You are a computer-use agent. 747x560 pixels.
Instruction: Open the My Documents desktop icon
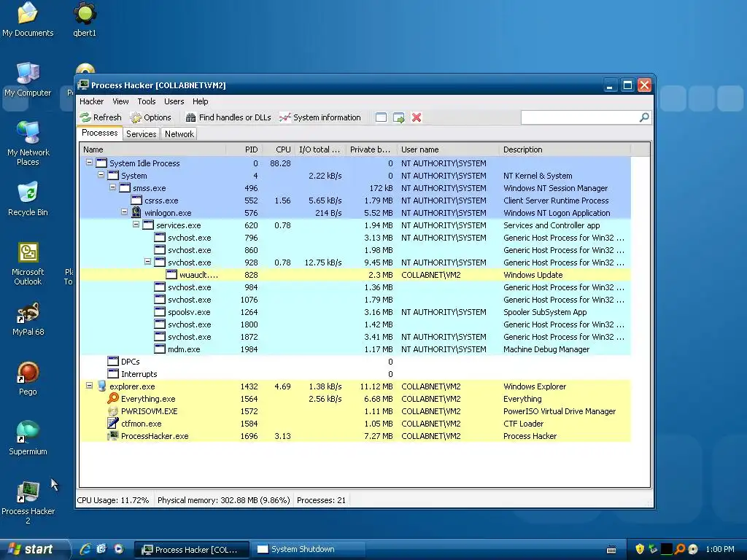click(28, 19)
